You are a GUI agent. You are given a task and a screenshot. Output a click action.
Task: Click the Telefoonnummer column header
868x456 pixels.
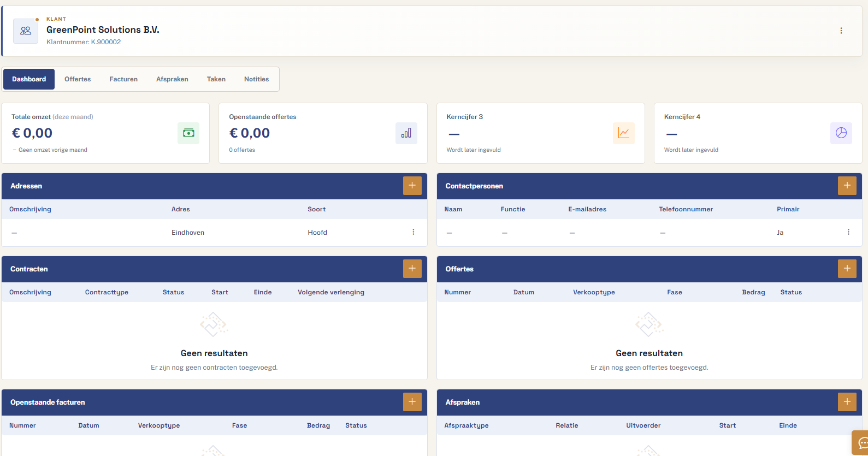click(x=686, y=209)
